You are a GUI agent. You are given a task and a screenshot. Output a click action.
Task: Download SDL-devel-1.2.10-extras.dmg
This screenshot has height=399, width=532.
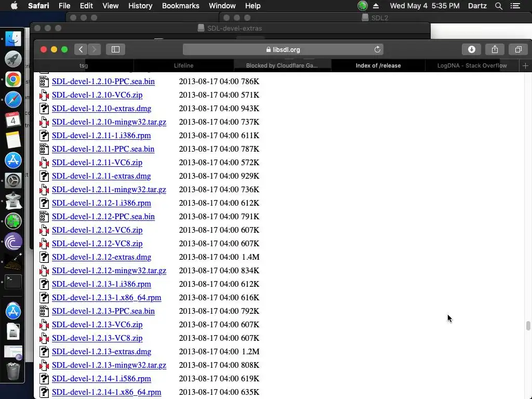click(x=101, y=109)
